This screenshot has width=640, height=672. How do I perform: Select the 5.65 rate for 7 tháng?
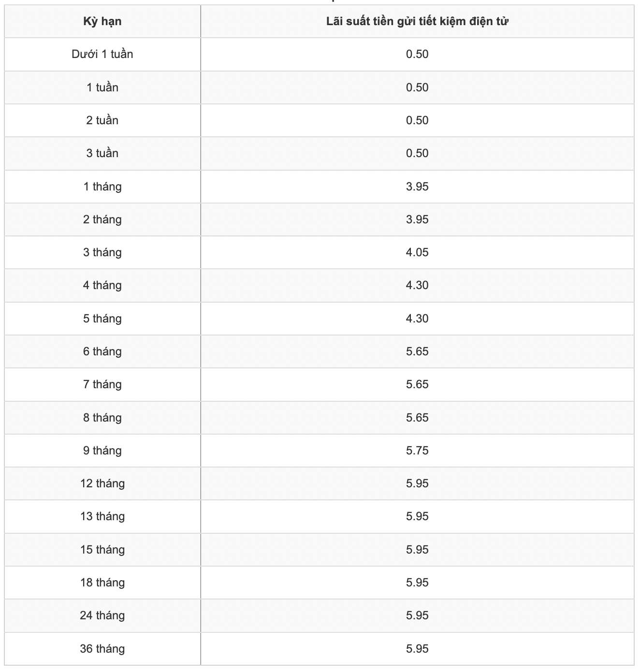(x=417, y=384)
